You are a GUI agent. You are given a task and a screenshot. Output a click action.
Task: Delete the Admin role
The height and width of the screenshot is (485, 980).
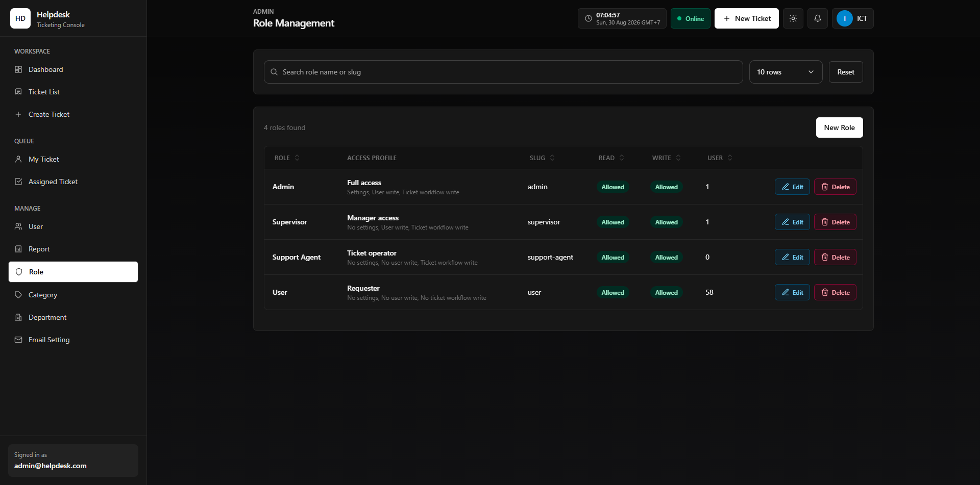click(x=835, y=187)
